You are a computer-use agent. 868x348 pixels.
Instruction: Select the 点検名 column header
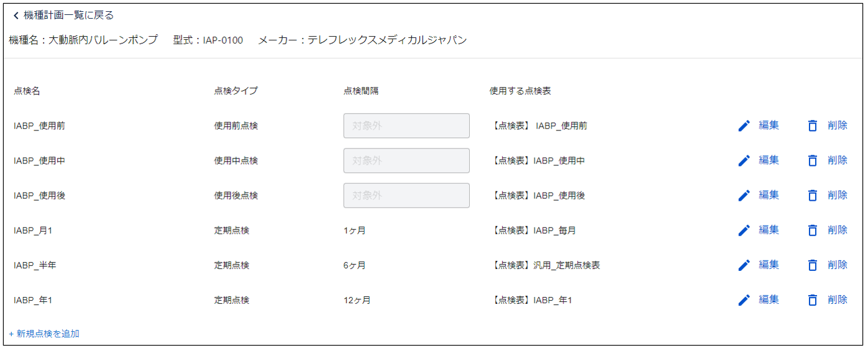coord(27,91)
